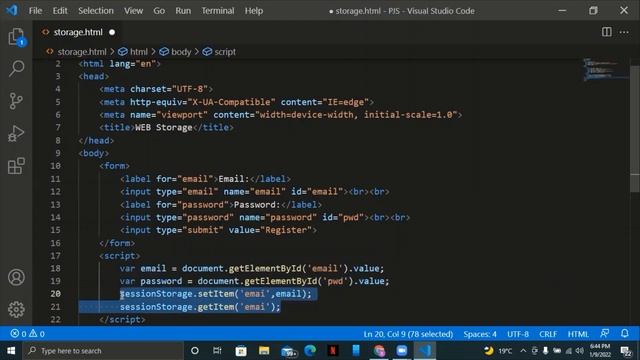This screenshot has height=360, width=640.
Task: Open Cortana circle icon on taskbar
Action: click(195, 351)
